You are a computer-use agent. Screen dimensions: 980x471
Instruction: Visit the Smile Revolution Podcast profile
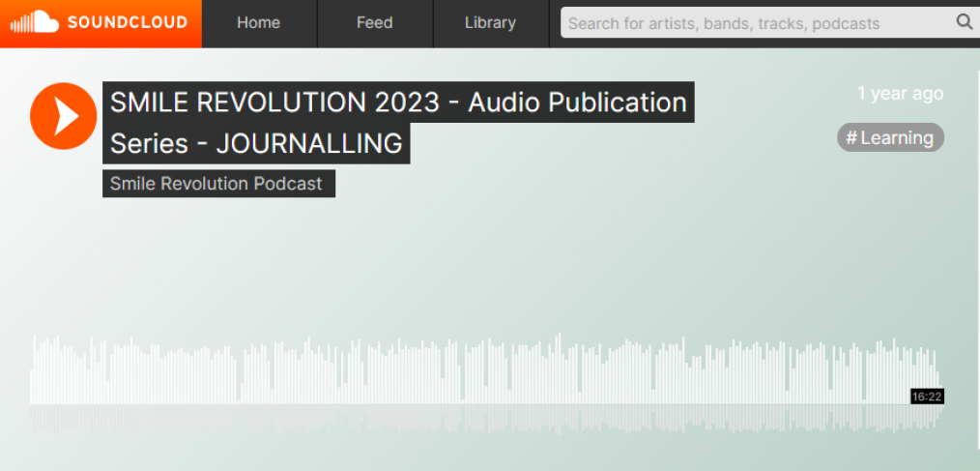(x=218, y=183)
